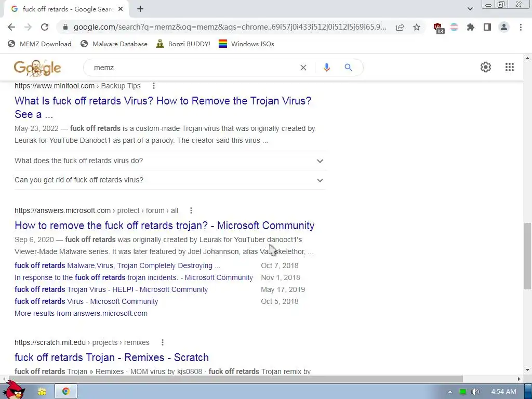
Task: Open the Malware Database bookmark
Action: coord(114,44)
